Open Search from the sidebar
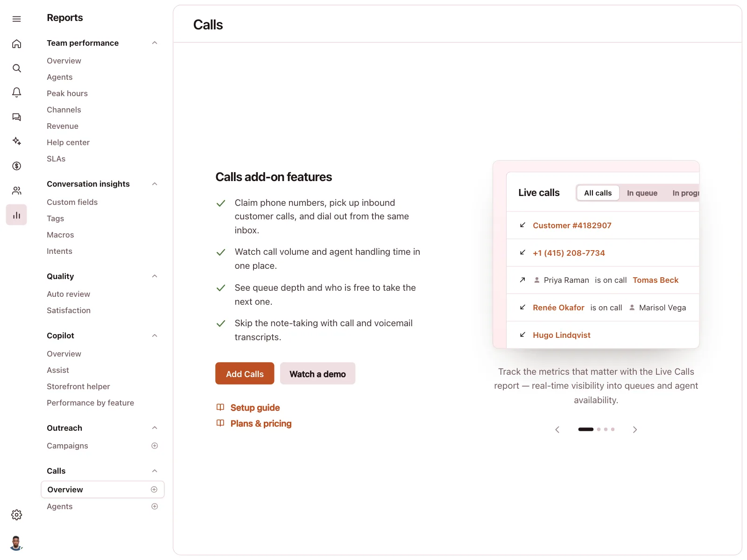747x560 pixels. [x=17, y=68]
